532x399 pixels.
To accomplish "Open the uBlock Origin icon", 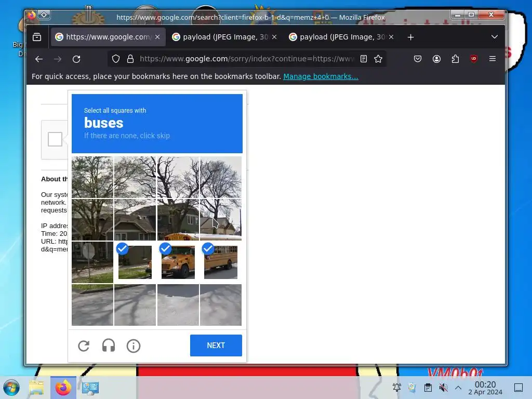I will 474,59.
